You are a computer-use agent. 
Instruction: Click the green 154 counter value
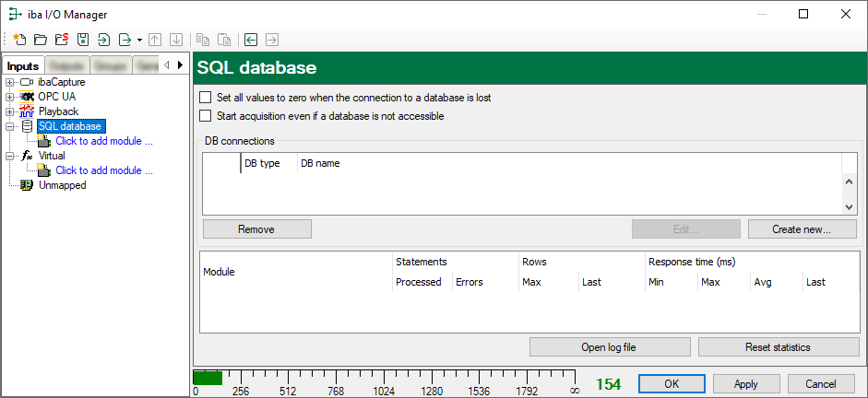(x=608, y=384)
